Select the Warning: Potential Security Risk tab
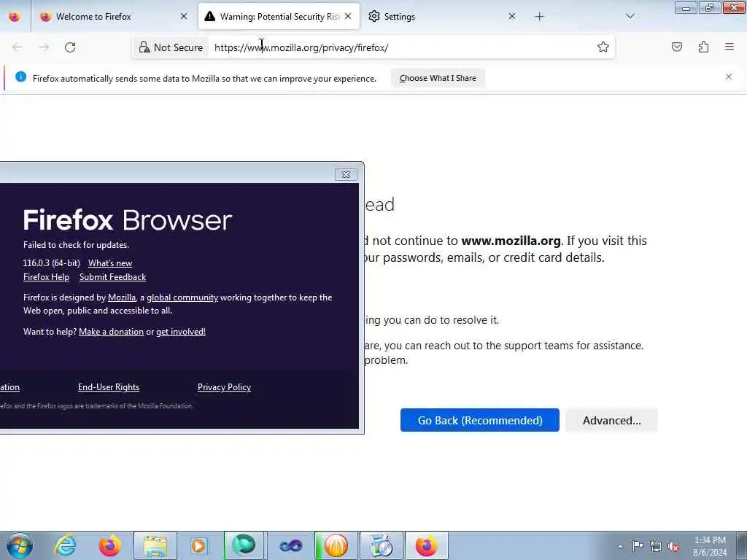 coord(279,17)
